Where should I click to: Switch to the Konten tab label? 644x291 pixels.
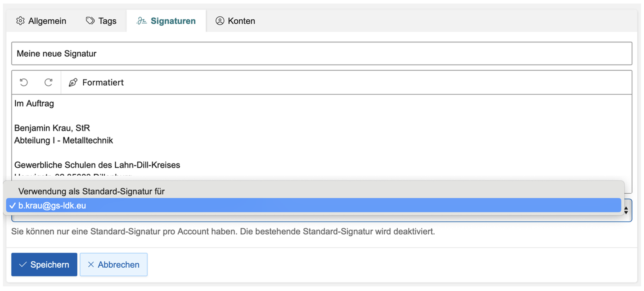pos(241,21)
